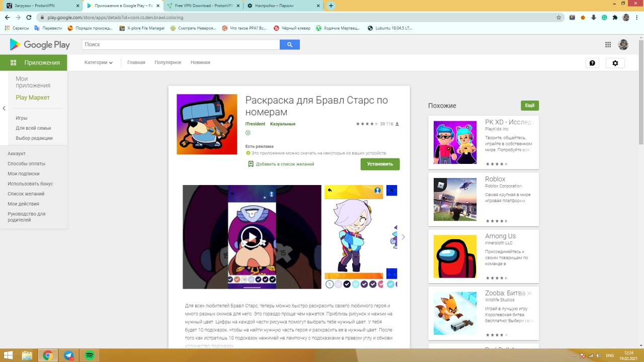Switch to the Загрузки - ProtonVPN tab

point(41,6)
